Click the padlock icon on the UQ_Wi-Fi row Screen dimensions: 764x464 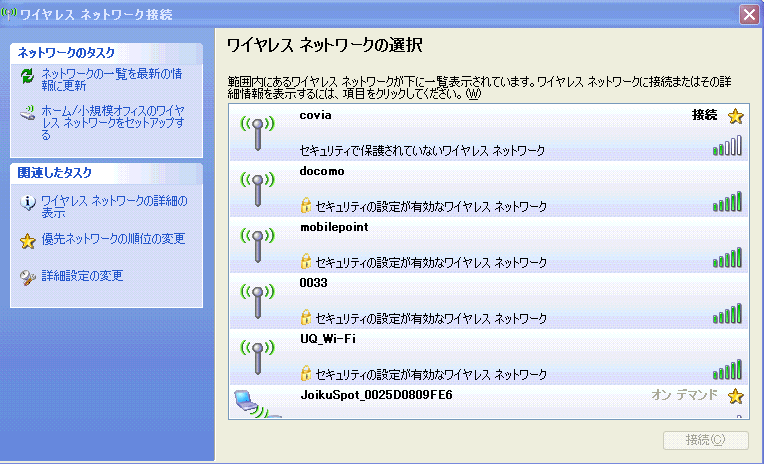(306, 374)
